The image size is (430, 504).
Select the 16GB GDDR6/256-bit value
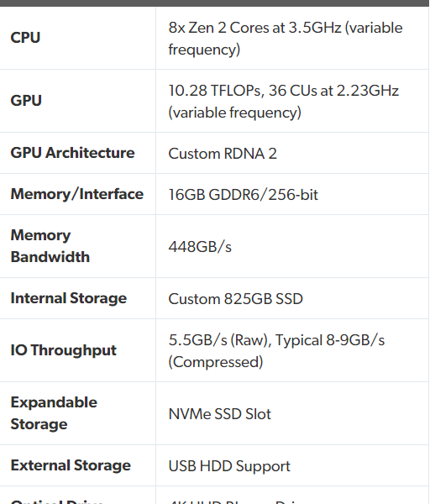(x=244, y=195)
